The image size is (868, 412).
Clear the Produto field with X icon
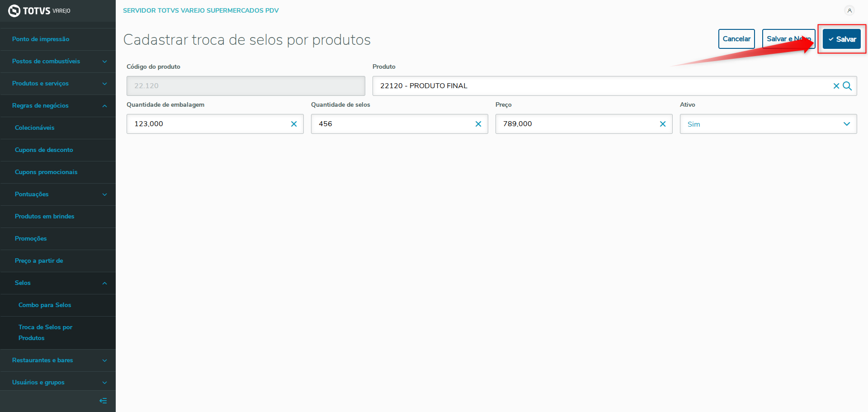tap(836, 86)
